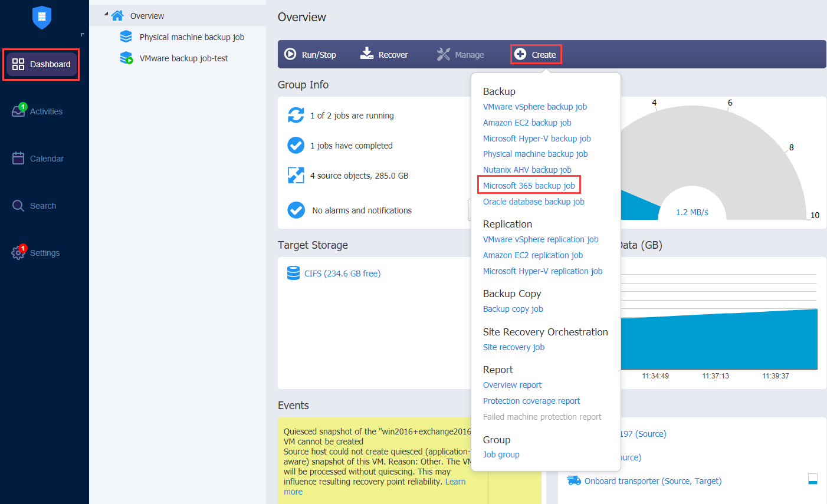
Task: Open the Dashboard sidebar item
Action: point(41,64)
